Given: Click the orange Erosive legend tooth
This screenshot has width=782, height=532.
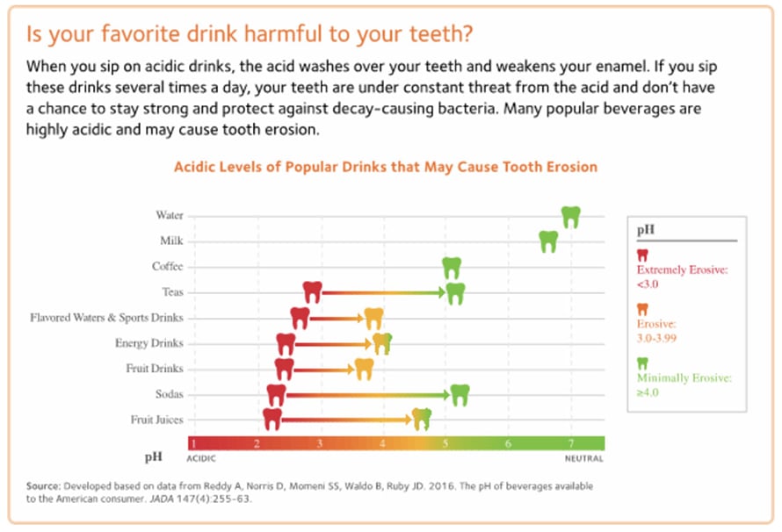Looking at the screenshot, I should [x=642, y=309].
